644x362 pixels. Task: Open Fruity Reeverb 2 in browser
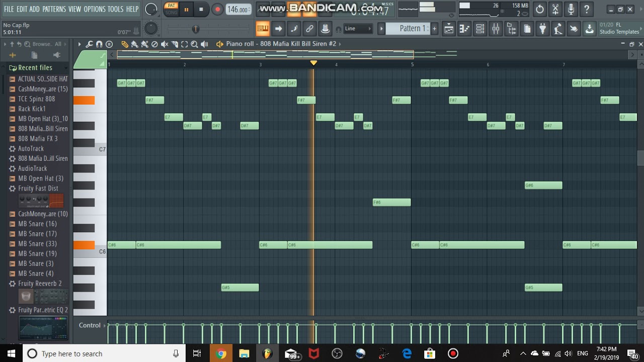(40, 284)
